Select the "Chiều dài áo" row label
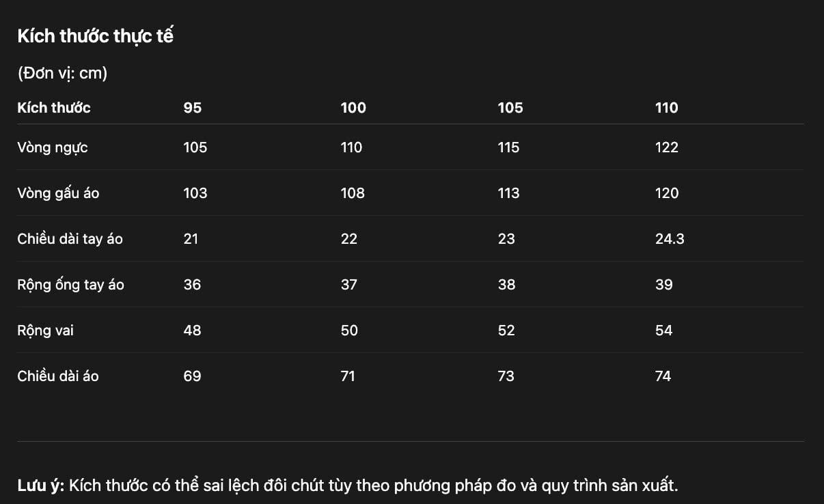824x504 pixels. 58,376
